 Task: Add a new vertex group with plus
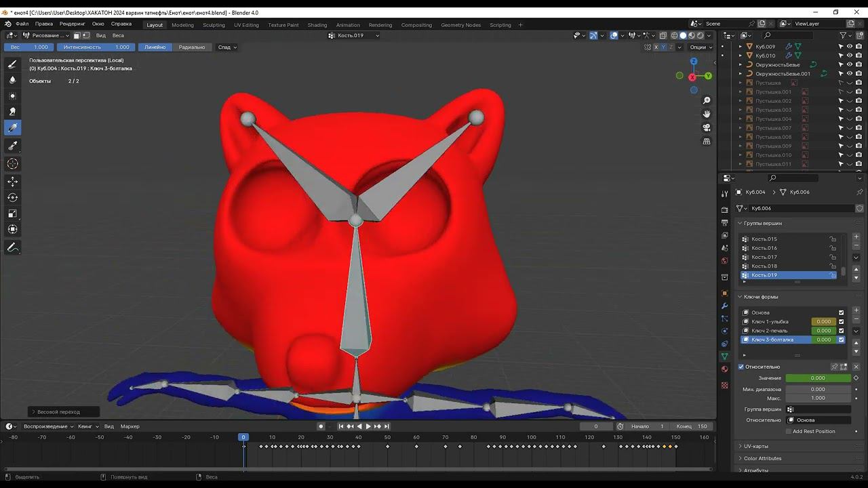click(x=856, y=237)
